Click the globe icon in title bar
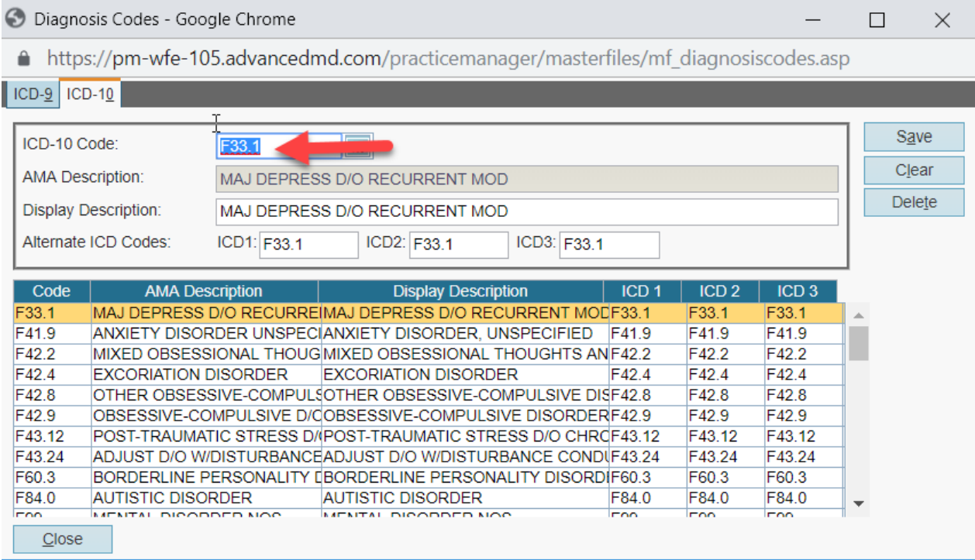975x560 pixels. point(15,19)
